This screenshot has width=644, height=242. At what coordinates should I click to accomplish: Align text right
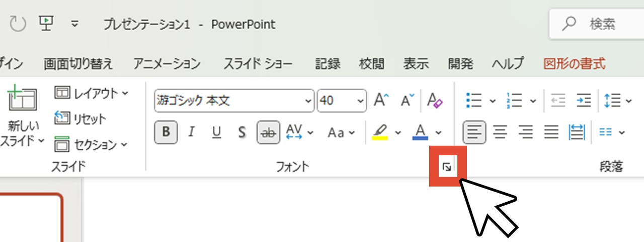(x=526, y=132)
